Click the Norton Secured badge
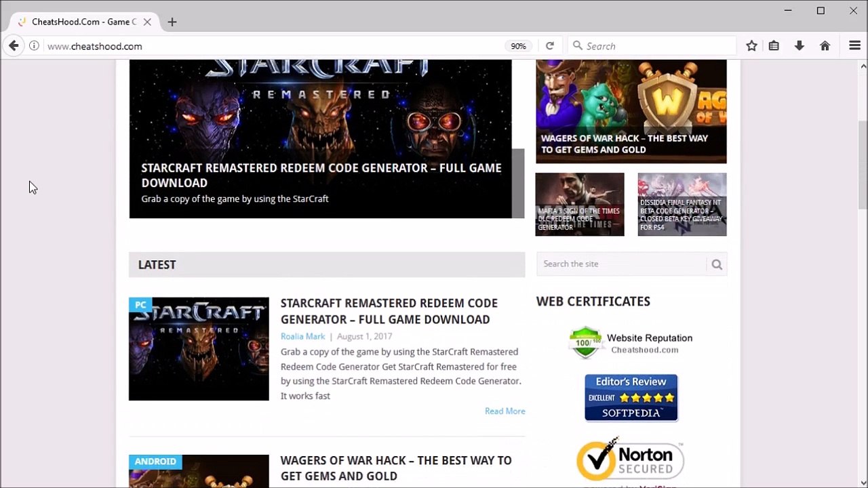The image size is (868, 488). click(630, 459)
